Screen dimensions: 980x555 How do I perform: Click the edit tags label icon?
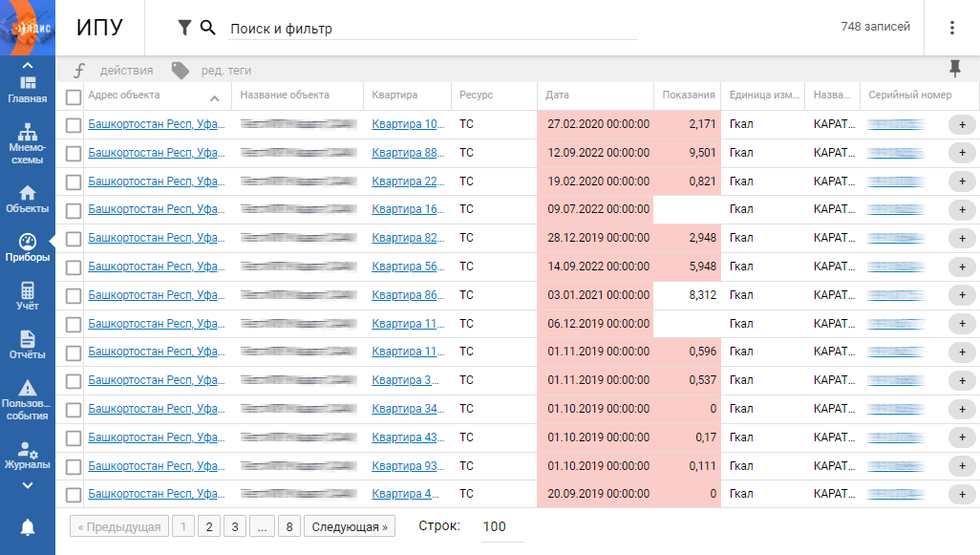[x=180, y=71]
